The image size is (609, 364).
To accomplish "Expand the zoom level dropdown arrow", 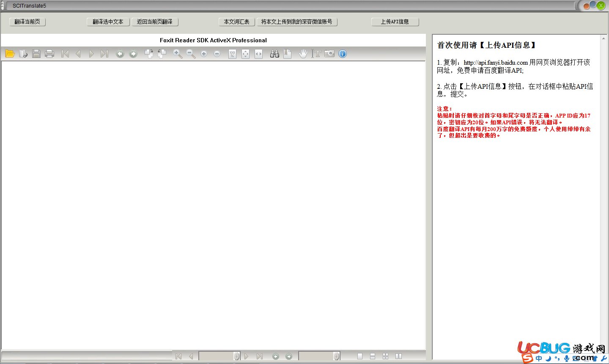I will [x=336, y=356].
